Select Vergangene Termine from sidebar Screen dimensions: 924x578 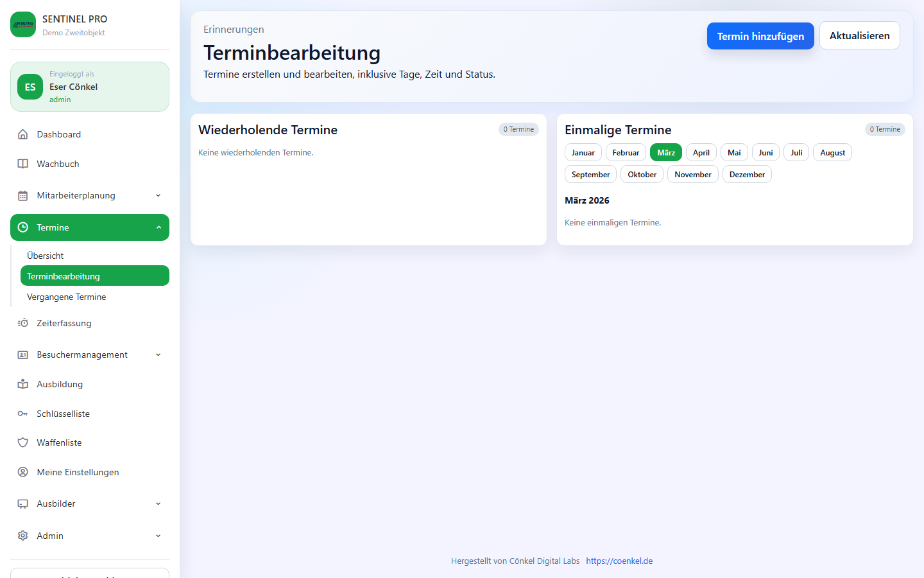pyautogui.click(x=66, y=297)
